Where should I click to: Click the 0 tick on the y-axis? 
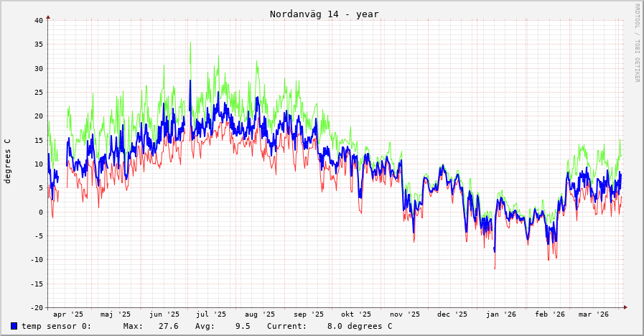point(41,212)
